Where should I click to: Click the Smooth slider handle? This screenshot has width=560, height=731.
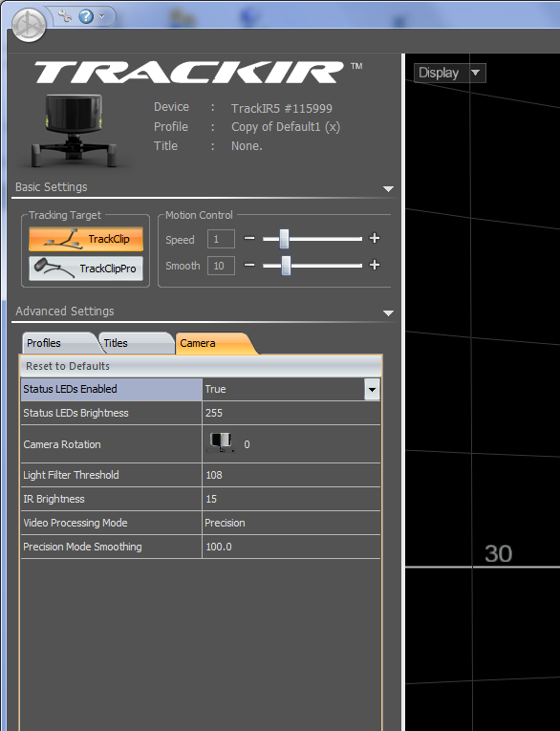pyautogui.click(x=286, y=266)
